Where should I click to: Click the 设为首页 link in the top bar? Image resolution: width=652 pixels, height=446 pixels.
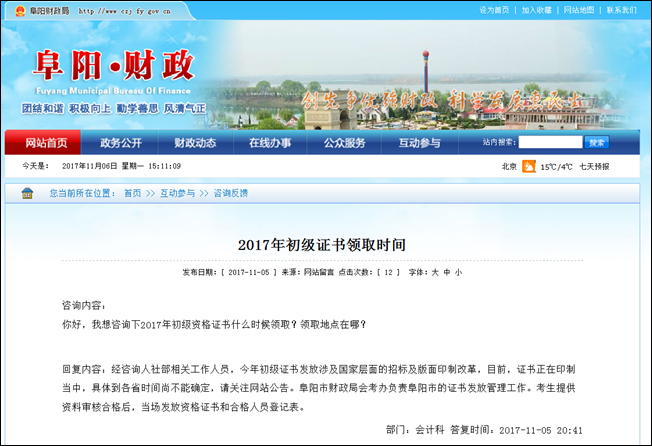point(494,10)
